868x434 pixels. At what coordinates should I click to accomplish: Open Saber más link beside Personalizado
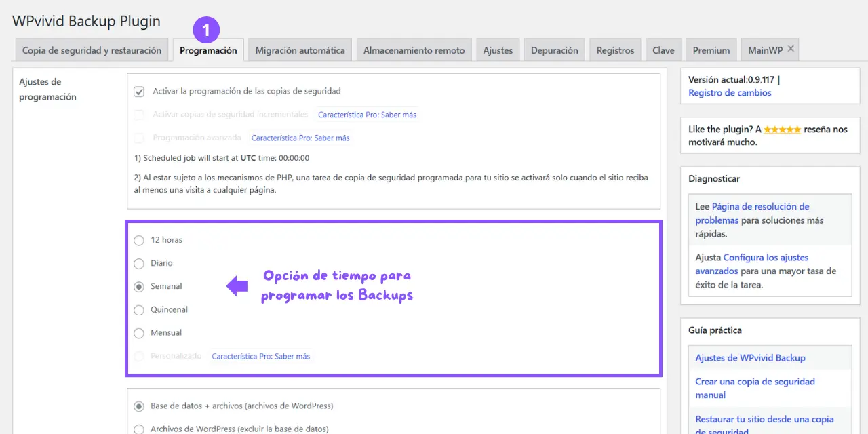click(x=261, y=356)
